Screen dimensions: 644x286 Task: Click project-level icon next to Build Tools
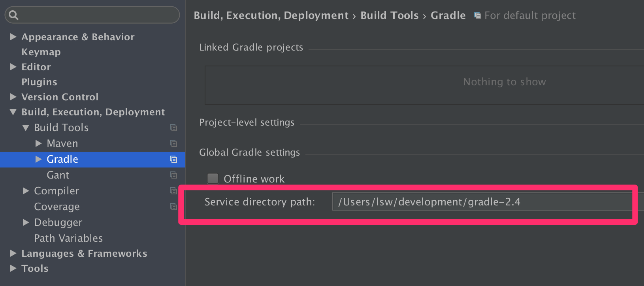click(173, 128)
